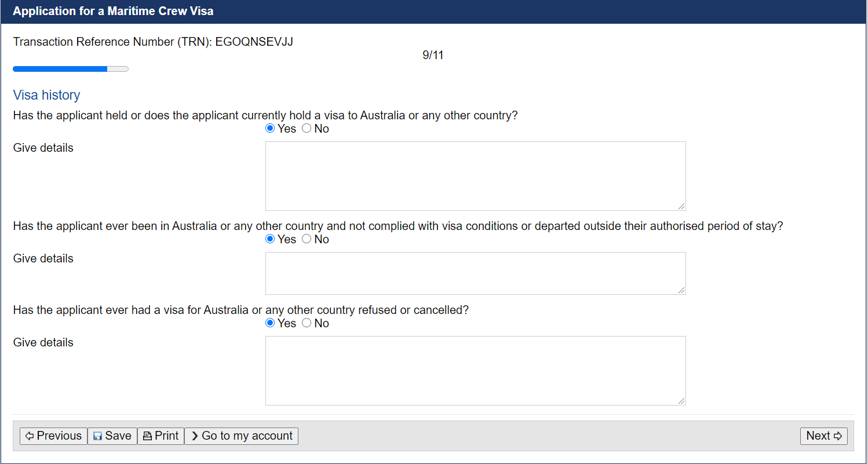Grab resize handle of first details textarea
Viewport: 868px width, 464px height.
tap(681, 206)
